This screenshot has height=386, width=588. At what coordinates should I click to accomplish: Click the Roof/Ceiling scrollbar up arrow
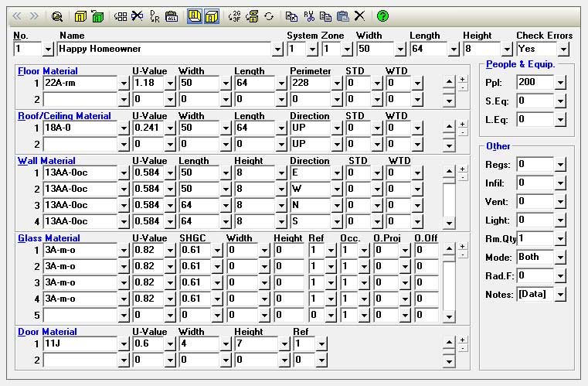coord(449,127)
